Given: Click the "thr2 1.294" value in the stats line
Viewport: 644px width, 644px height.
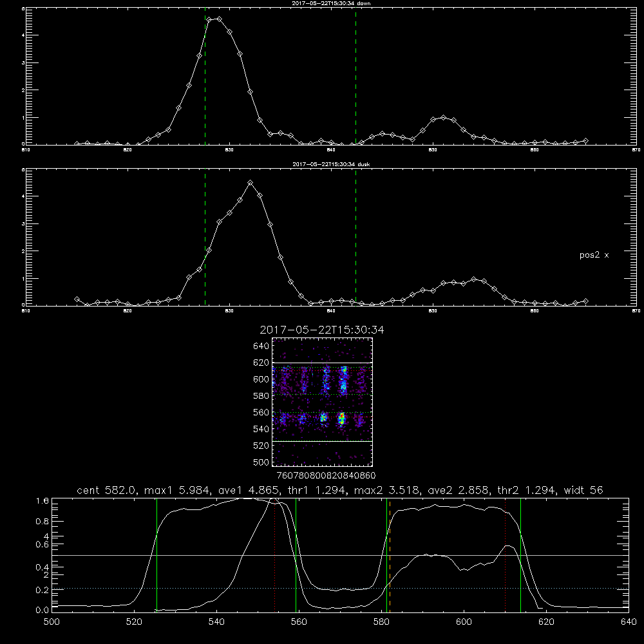Looking at the screenshot, I should pos(527,490).
